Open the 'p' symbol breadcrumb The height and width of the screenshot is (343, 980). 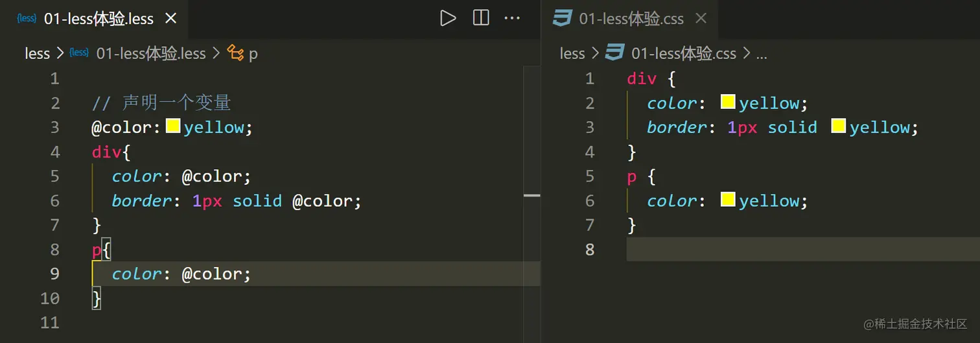tap(253, 54)
